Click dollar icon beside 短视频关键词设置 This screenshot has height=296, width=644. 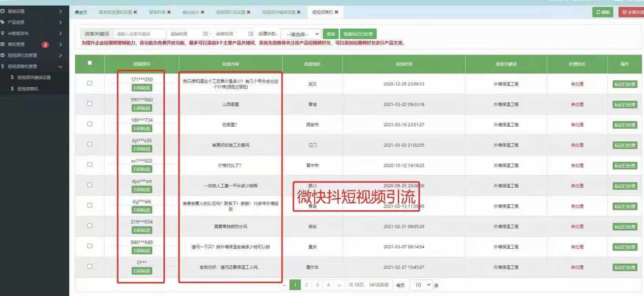[x=12, y=77]
